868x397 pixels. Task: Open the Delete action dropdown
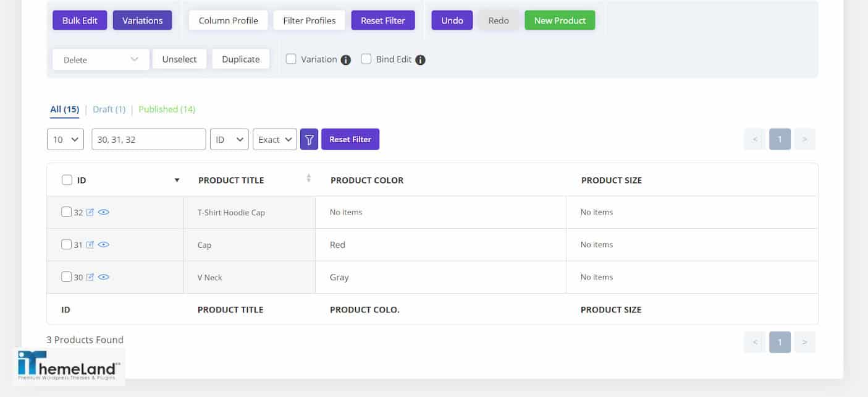[101, 60]
